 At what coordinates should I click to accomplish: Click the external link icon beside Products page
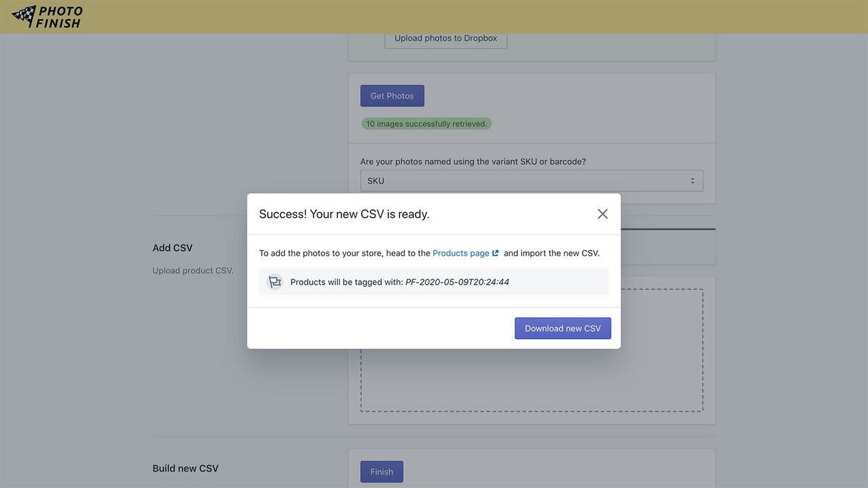click(496, 253)
